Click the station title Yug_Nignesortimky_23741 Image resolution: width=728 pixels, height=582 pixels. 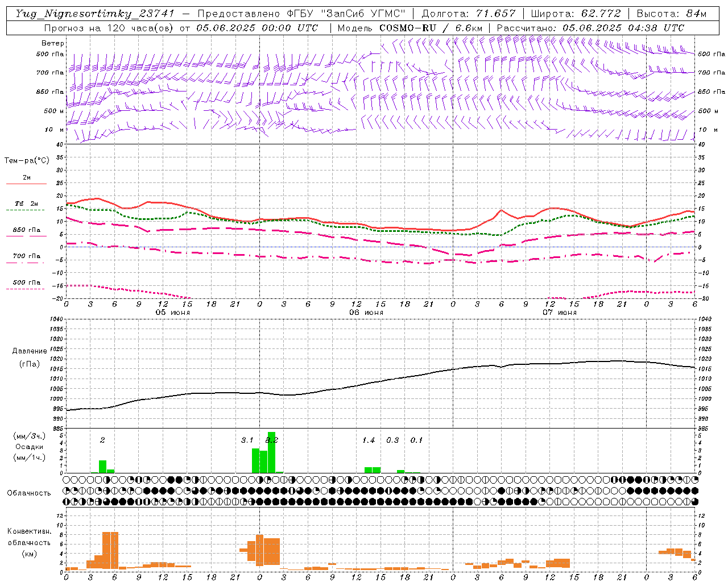tap(95, 14)
